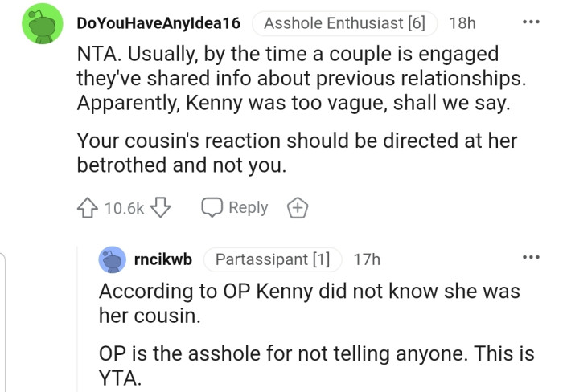
Task: Click the Asshole Enthusiast [6] flair
Action: tap(344, 23)
